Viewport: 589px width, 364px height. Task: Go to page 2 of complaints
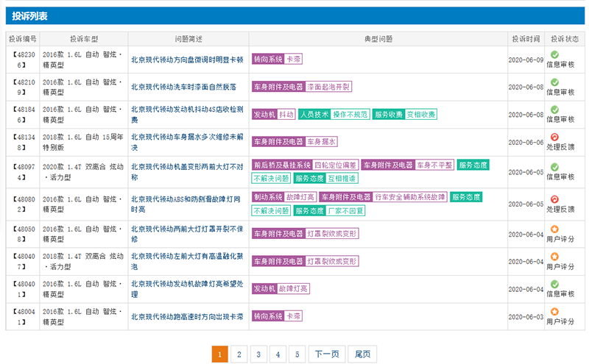click(239, 354)
